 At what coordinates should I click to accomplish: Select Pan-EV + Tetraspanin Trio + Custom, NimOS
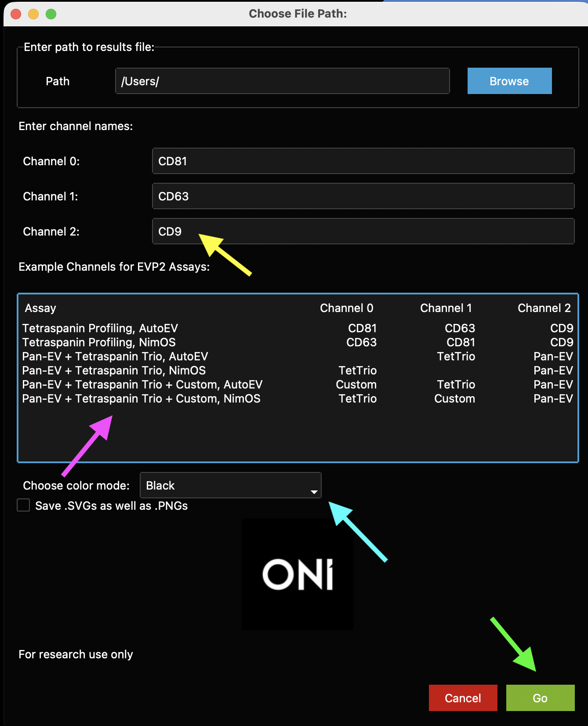pyautogui.click(x=141, y=399)
